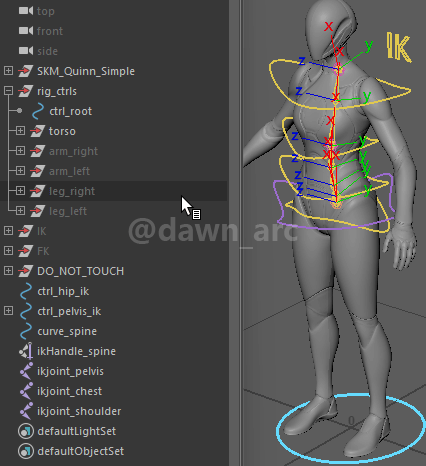
Task: Select the top camera row
Action: (x=113, y=11)
